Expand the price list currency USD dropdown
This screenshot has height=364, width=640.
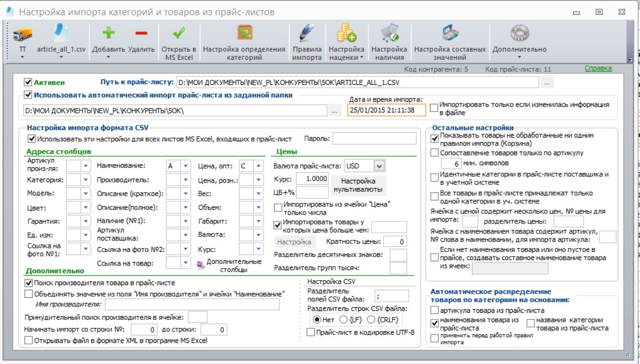point(380,166)
